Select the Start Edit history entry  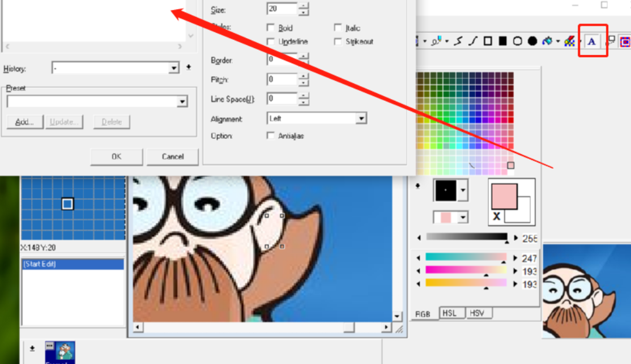point(73,264)
